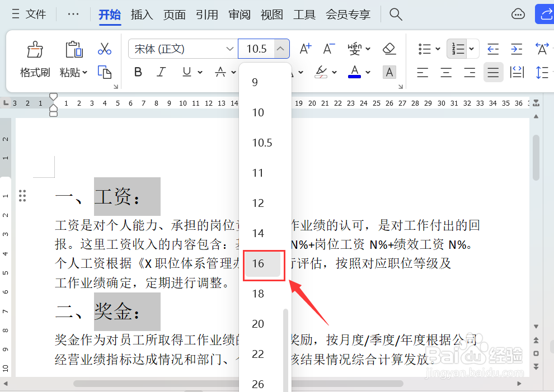This screenshot has height=392, width=554.
Task: Switch to the 审阅 ribbon tab
Action: click(x=239, y=15)
